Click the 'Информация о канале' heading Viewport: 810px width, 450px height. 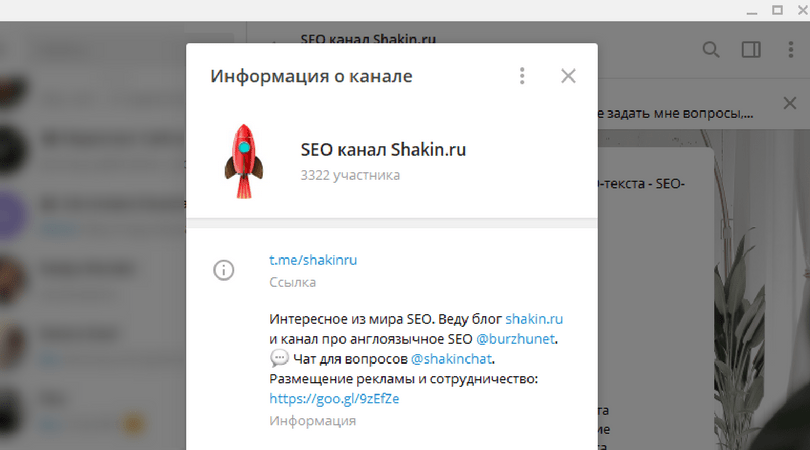point(311,76)
